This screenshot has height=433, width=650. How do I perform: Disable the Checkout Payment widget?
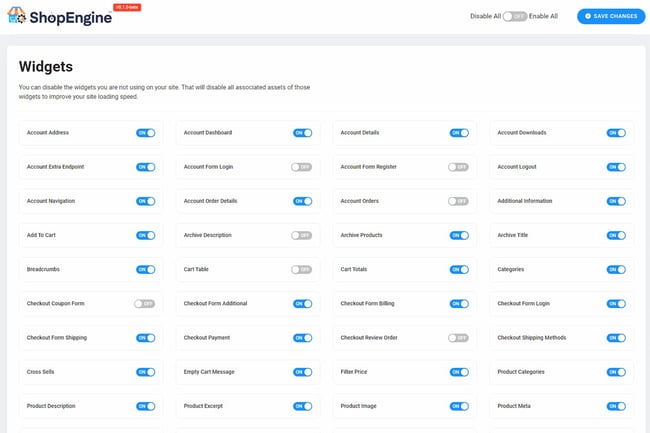302,338
